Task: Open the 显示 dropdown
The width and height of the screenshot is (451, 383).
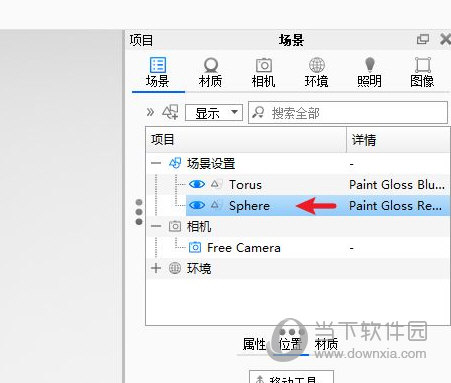Action: pos(214,113)
